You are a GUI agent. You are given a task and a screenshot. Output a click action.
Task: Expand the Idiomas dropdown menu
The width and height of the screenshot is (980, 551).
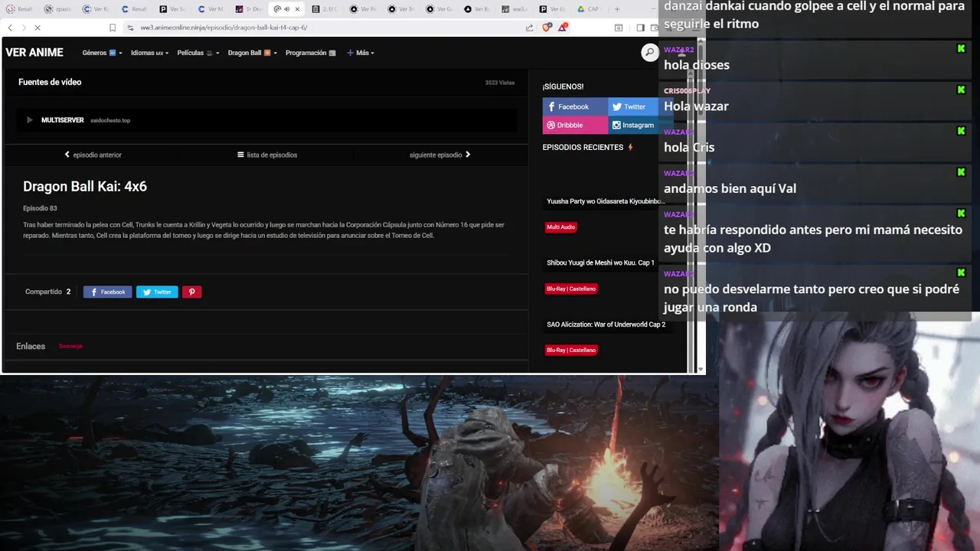(150, 53)
